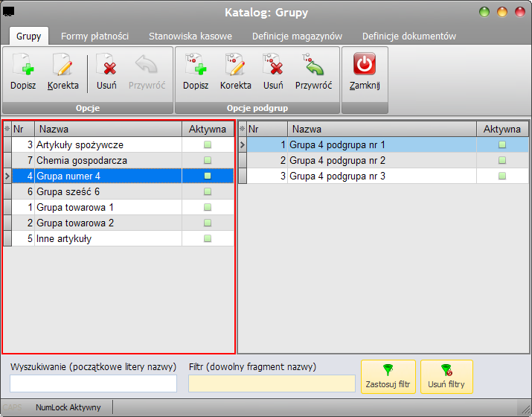Screen dimensions: 532x417
Task: Apply filter with Zastosuj filtr button
Action: pyautogui.click(x=388, y=377)
